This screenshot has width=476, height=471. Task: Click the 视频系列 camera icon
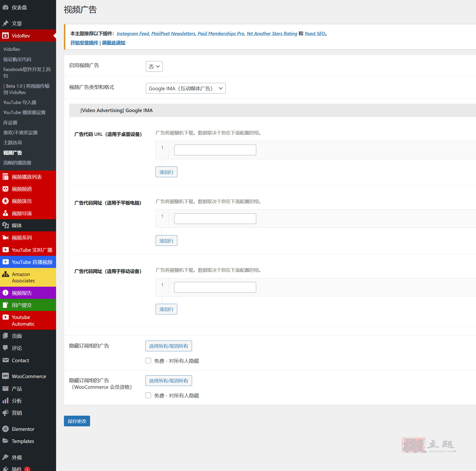click(x=5, y=238)
